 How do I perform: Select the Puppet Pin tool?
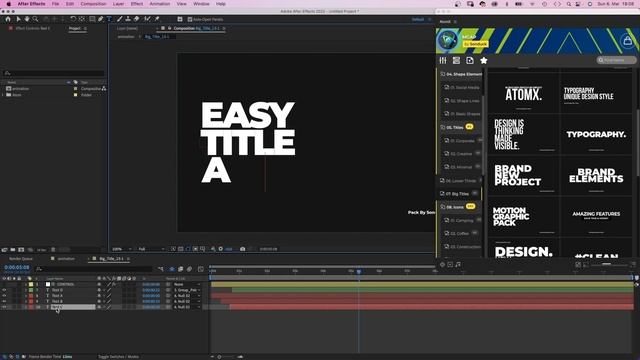click(x=157, y=19)
